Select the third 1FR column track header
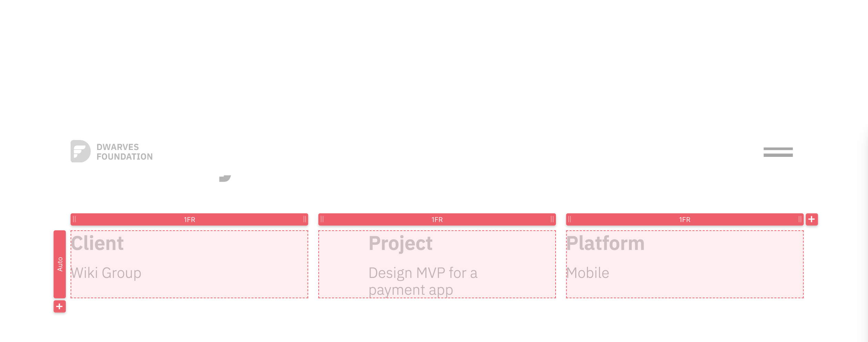Screen dimensions: 868x342 click(685, 219)
